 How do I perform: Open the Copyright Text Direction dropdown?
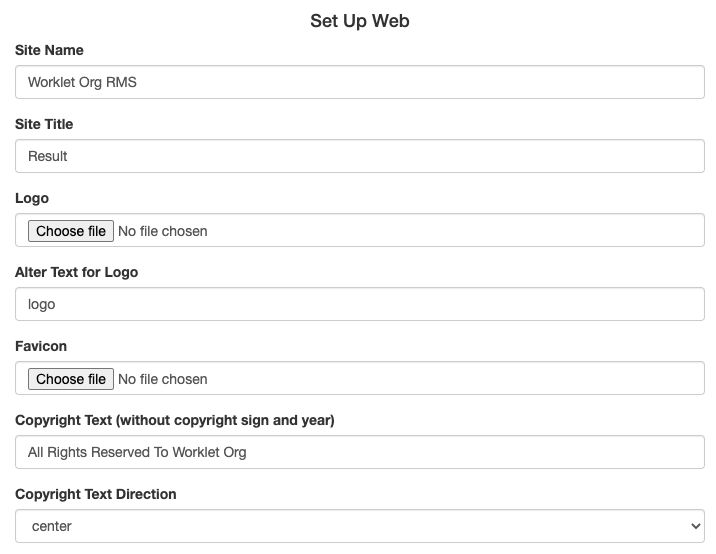pos(360,526)
